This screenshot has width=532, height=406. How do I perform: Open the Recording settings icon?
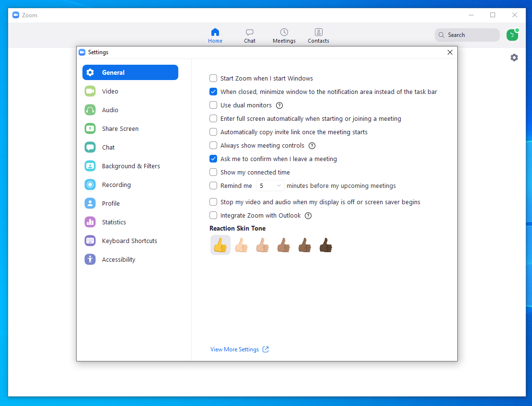(90, 185)
